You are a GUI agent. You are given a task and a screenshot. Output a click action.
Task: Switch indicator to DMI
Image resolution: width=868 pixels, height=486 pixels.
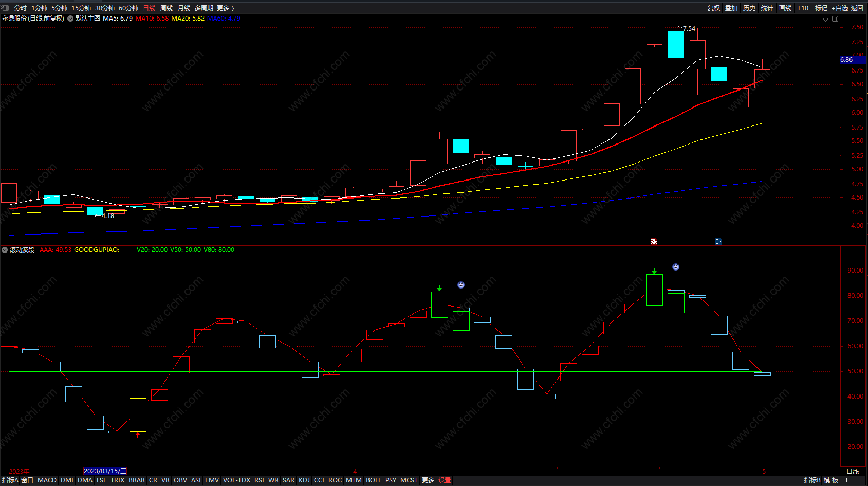(x=67, y=480)
